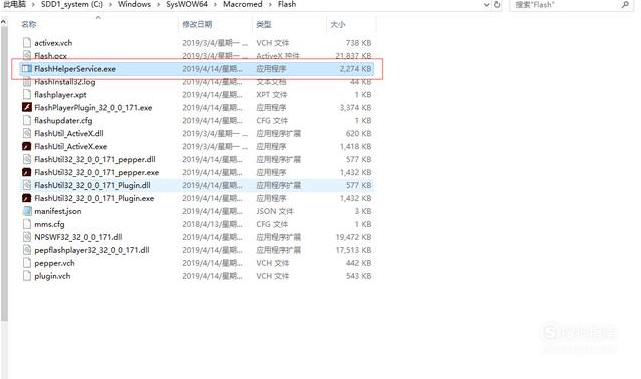Select the flashplayer.xpt file icon
The image size is (641, 379).
tap(27, 94)
